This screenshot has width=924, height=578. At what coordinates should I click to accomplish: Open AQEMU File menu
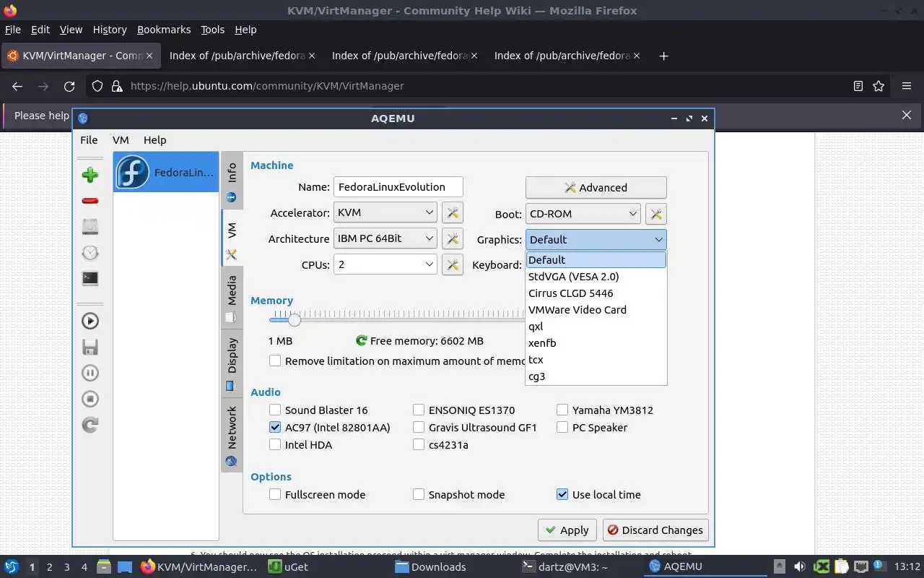click(89, 140)
